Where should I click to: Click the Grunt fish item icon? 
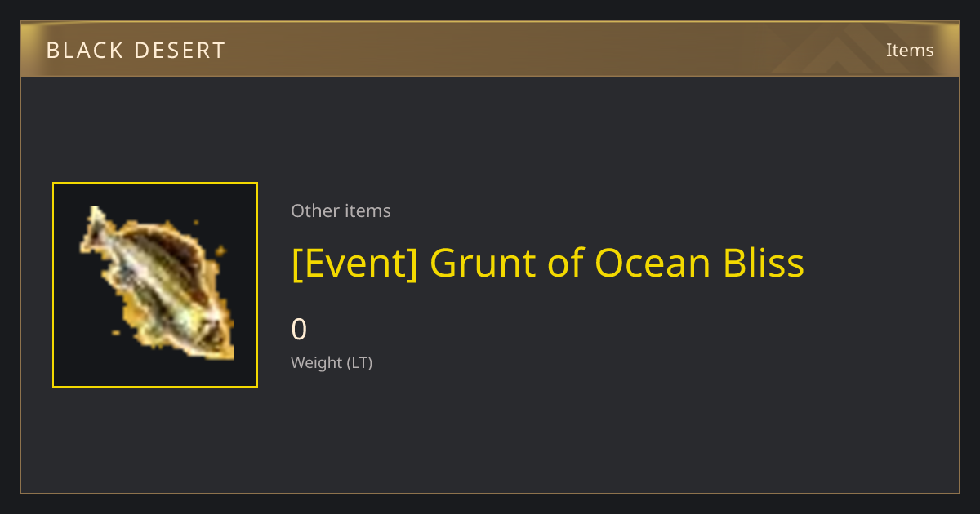pyautogui.click(x=157, y=283)
